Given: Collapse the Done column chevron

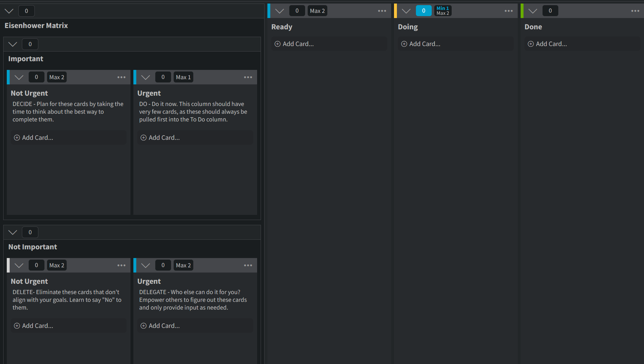Looking at the screenshot, I should 533,11.
